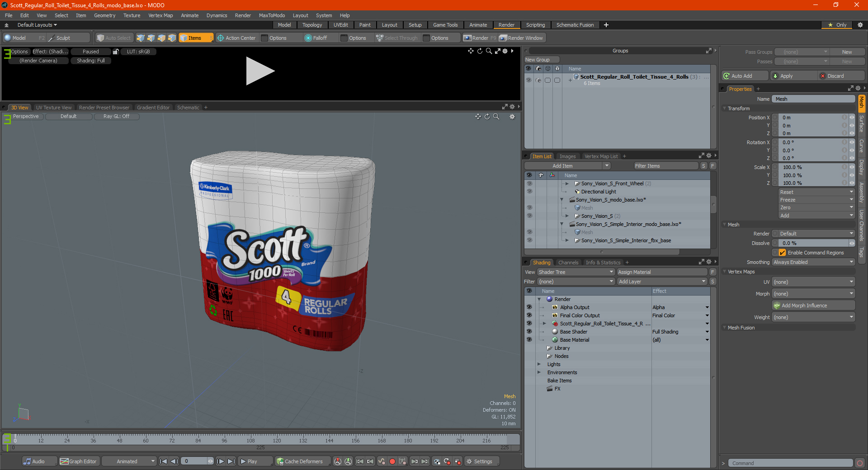Click the pan icon in the 3D viewport
Viewport: 868px width, 470px height.
click(x=478, y=117)
